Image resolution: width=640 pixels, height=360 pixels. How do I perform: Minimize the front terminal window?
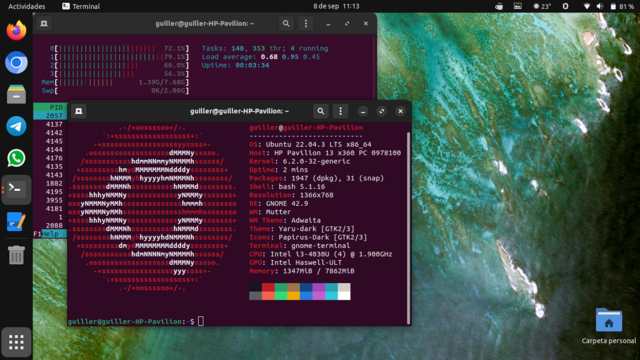click(363, 111)
